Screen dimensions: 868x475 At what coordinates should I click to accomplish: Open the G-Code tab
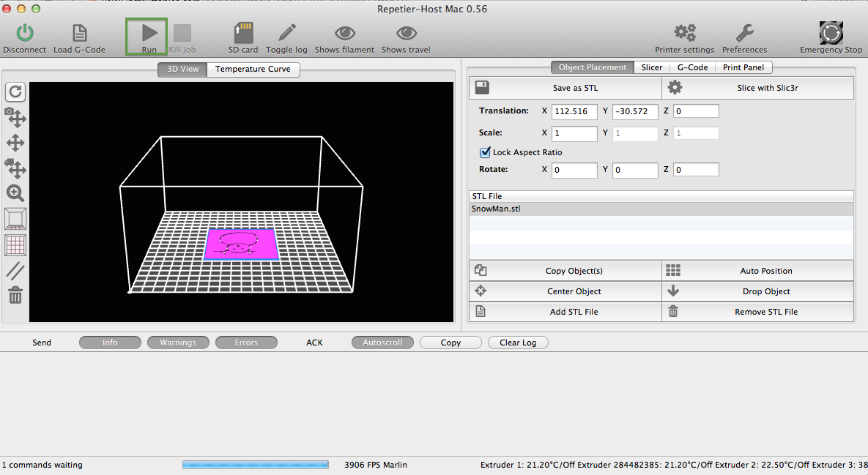[692, 67]
